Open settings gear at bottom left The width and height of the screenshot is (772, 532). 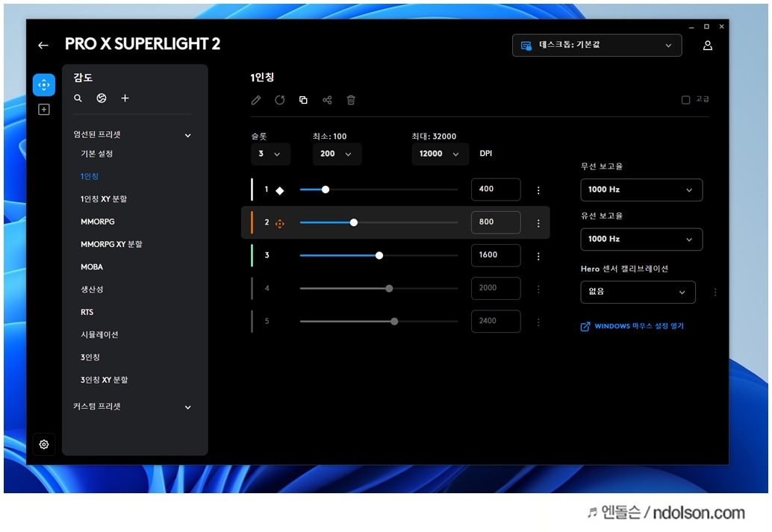click(44, 445)
